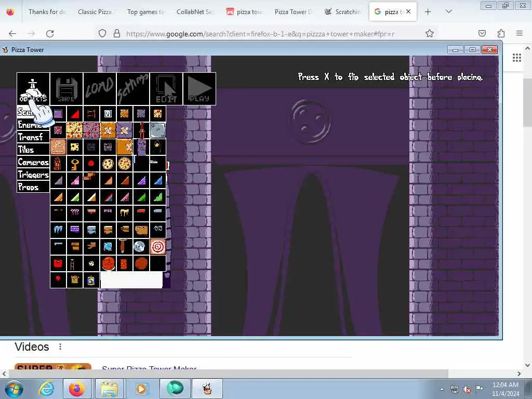Pick the light blue ice block object
This screenshot has height=399, width=532.
(108, 247)
